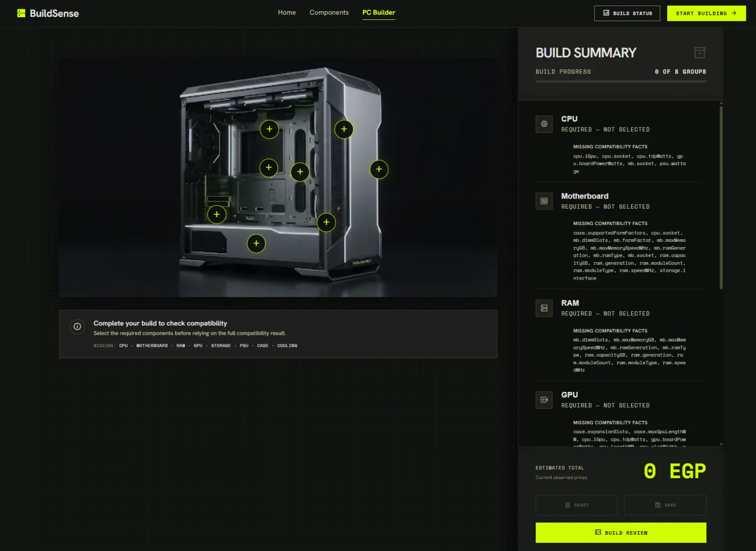Click the RAM group icon
Screen dimensions: 756x551
[x=544, y=308]
